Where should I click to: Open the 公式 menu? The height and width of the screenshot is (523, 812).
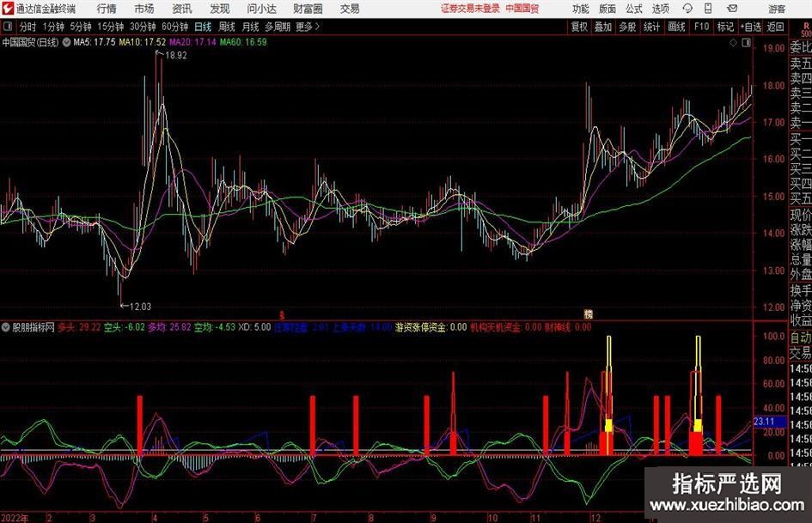coord(634,9)
